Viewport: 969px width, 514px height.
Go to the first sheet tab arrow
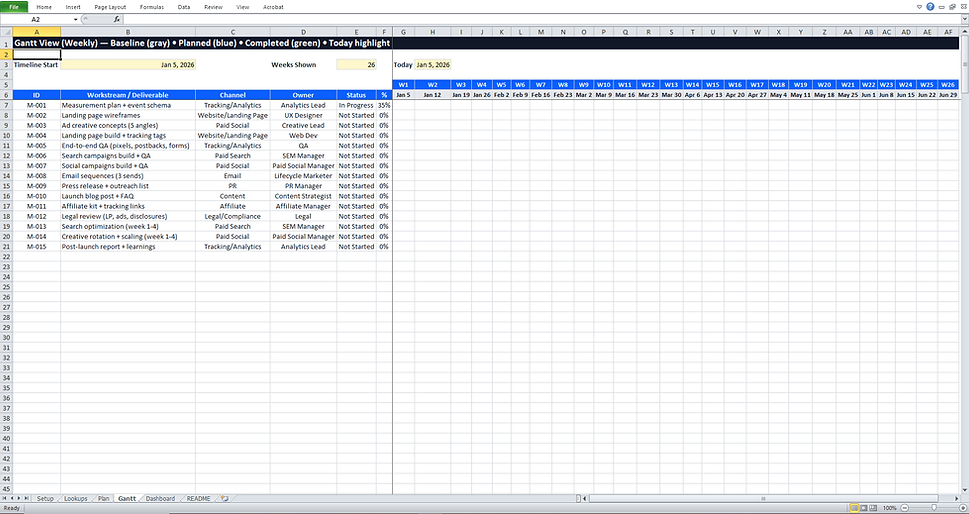tap(4, 498)
